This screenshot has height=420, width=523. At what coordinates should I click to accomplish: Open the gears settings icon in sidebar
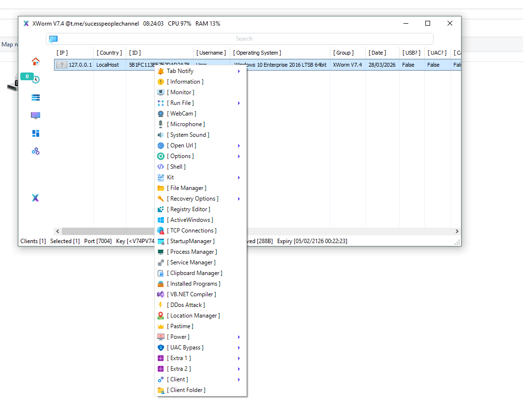click(x=35, y=151)
